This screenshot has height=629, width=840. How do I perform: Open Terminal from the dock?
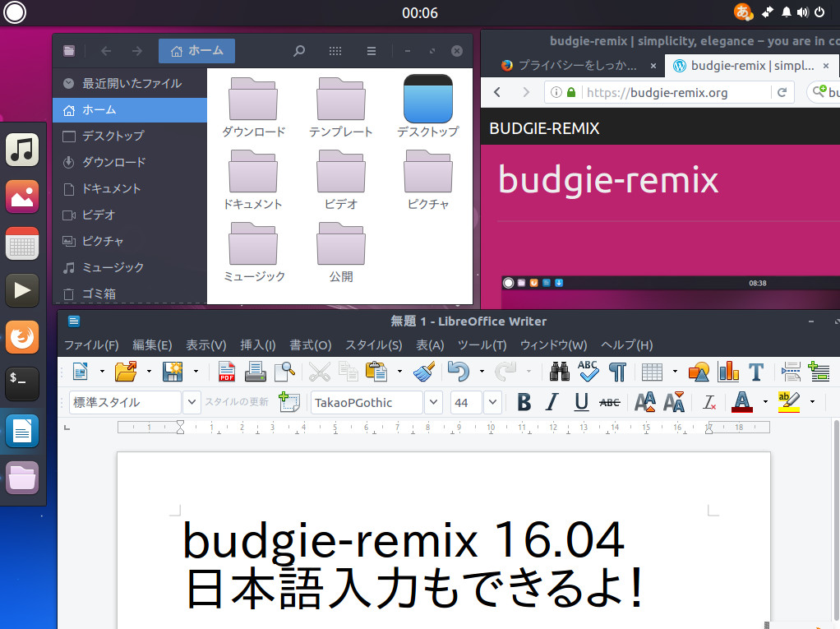point(22,384)
